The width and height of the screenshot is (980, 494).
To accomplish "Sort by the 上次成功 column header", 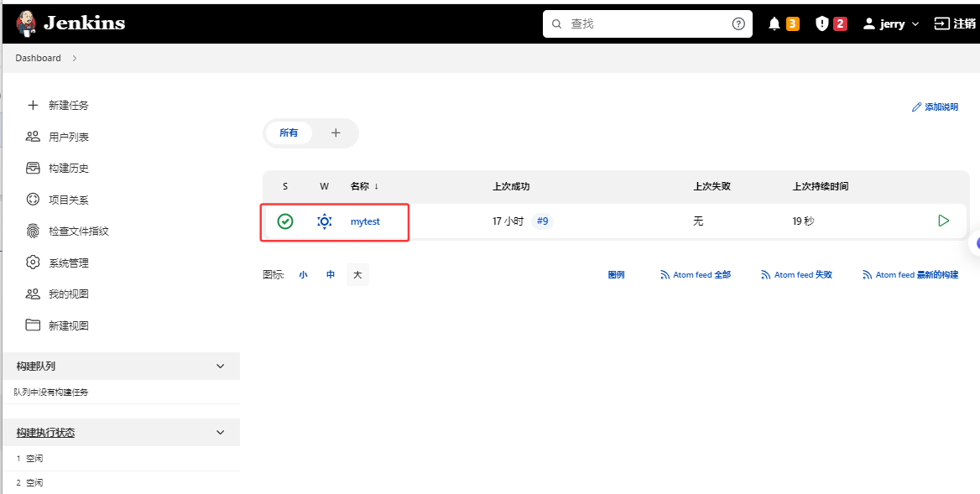I will pos(511,186).
